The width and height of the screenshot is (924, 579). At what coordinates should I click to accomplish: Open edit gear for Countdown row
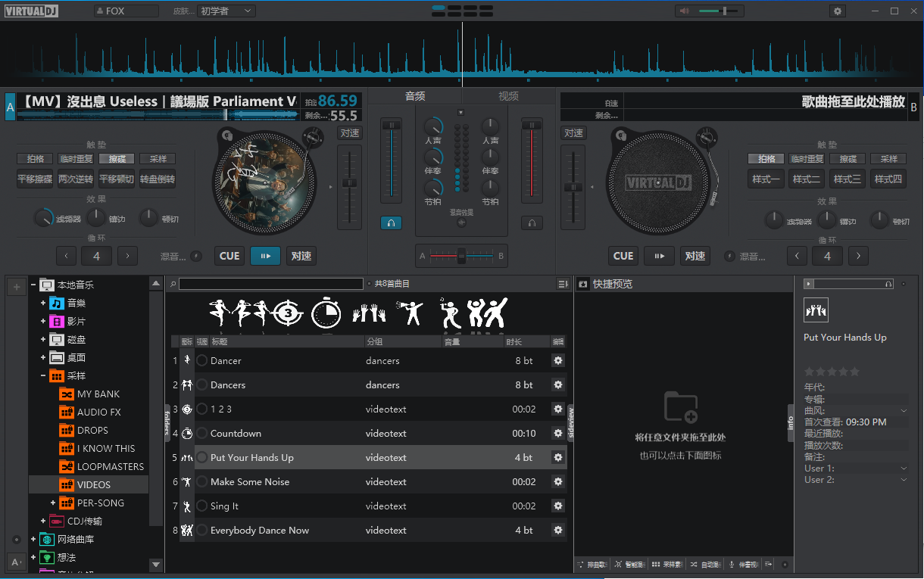pyautogui.click(x=558, y=434)
